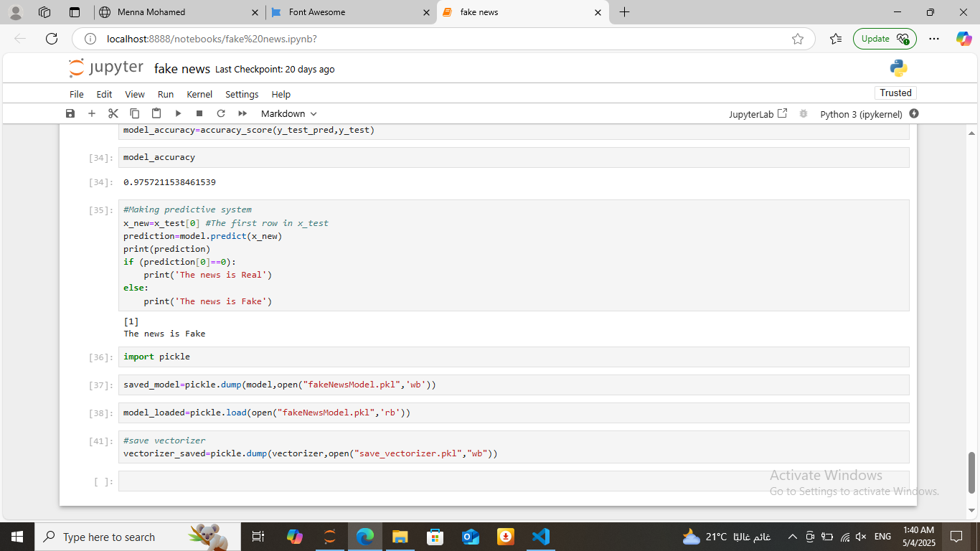
Task: Open the browser profile icon
Action: [x=16, y=12]
